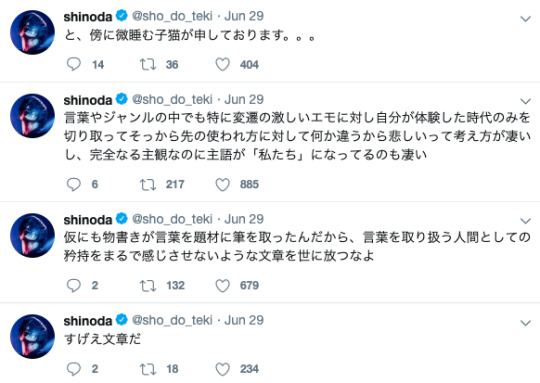Open the chevron menu on the last tweet
This screenshot has height=383, width=540.
tap(525, 323)
